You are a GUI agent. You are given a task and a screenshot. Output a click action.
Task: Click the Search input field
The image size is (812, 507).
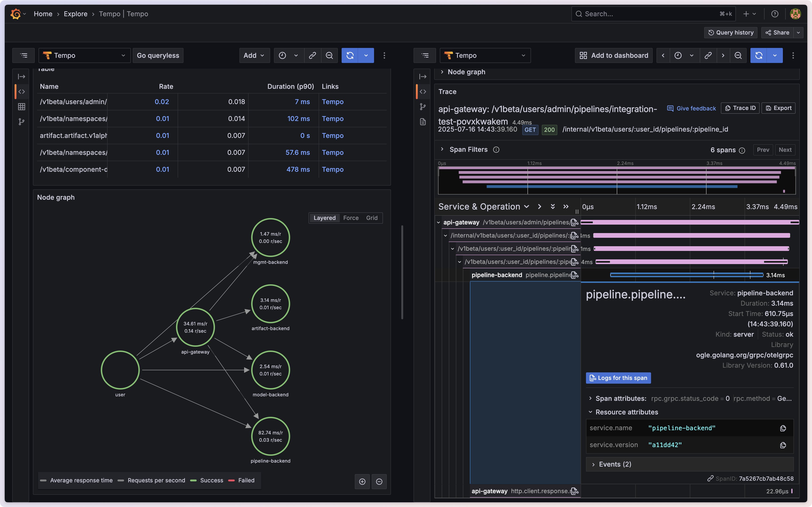tap(653, 14)
